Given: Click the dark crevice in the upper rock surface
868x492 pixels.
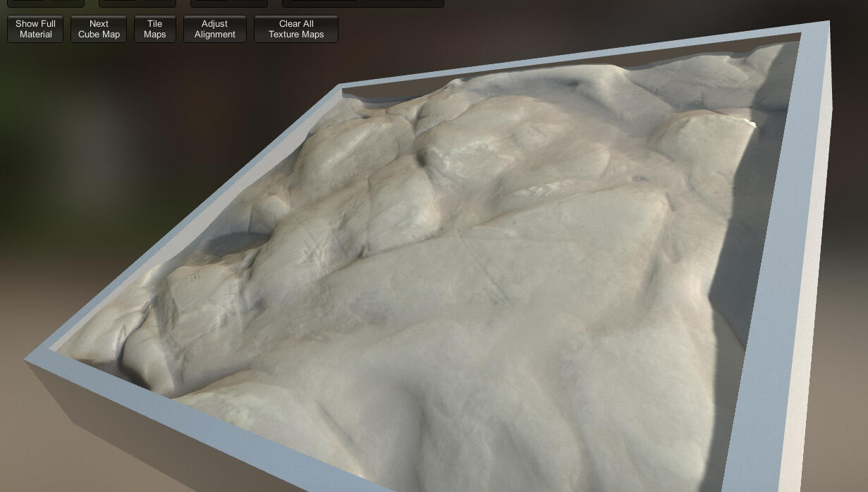Looking at the screenshot, I should click(422, 160).
